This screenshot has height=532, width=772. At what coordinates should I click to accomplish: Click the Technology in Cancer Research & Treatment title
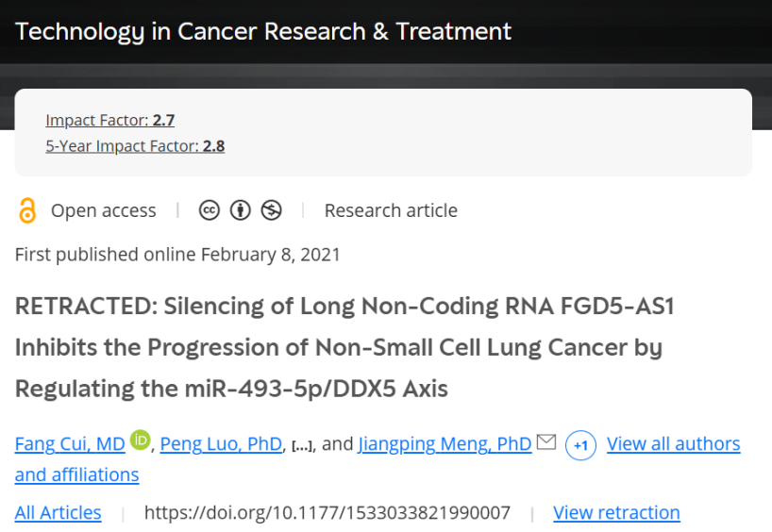click(x=263, y=31)
